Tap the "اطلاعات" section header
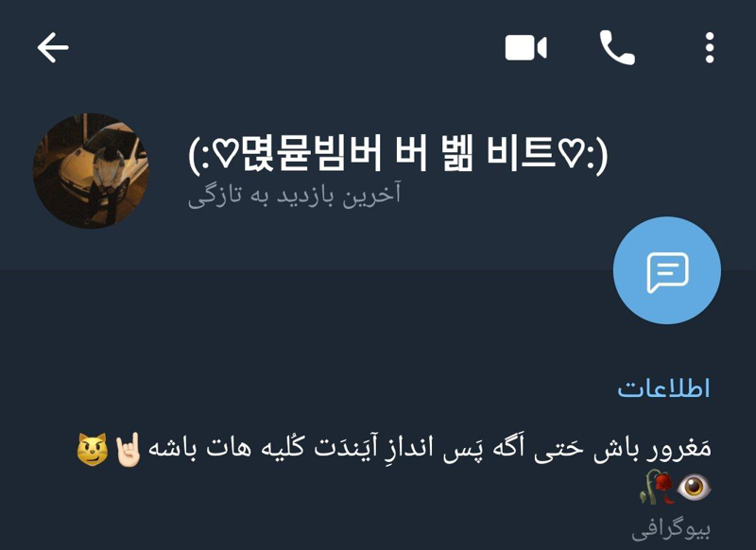 663,388
